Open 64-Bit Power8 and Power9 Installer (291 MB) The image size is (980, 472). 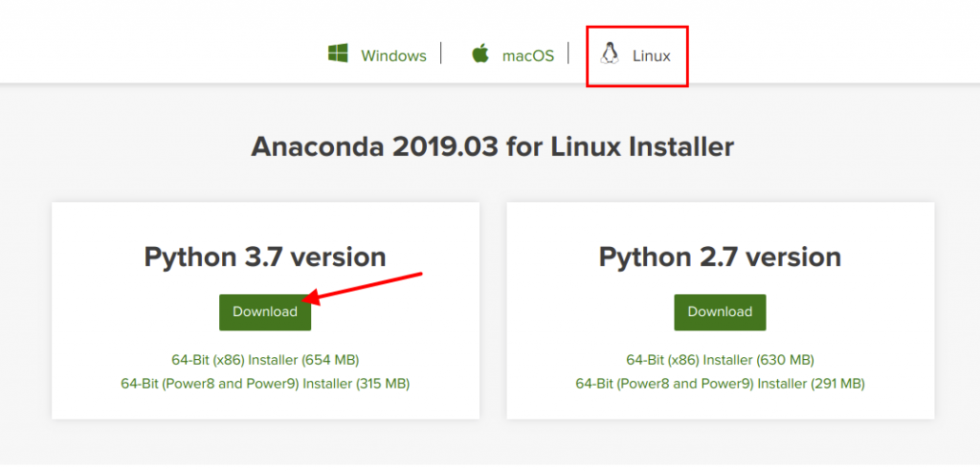click(720, 384)
